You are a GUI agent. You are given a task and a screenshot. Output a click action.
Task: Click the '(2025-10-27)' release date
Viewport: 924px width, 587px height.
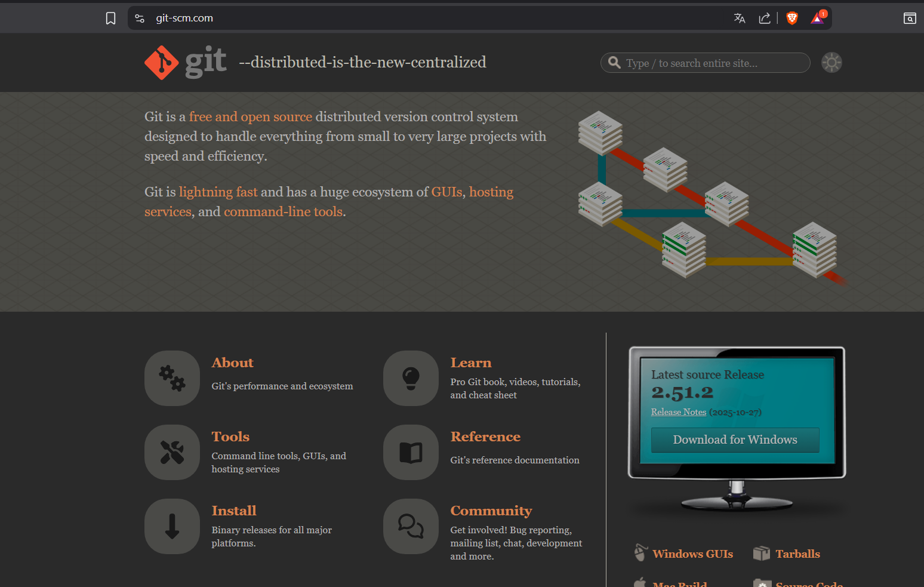coord(735,412)
